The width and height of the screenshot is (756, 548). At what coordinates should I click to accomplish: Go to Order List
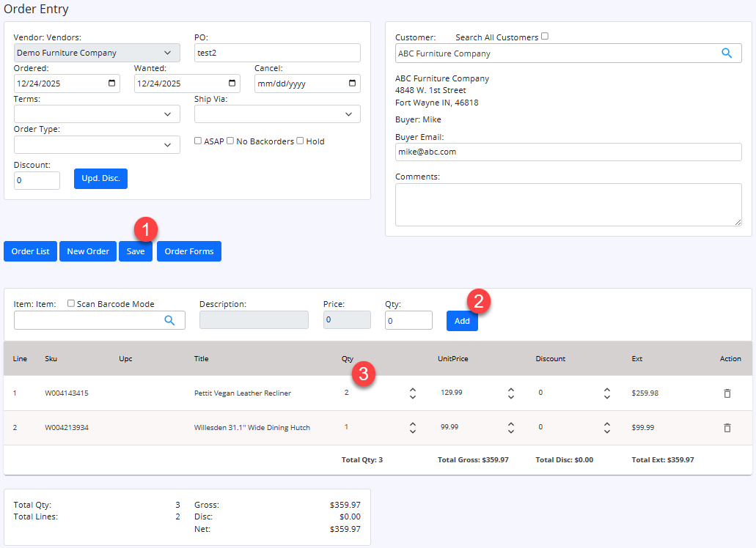click(31, 251)
